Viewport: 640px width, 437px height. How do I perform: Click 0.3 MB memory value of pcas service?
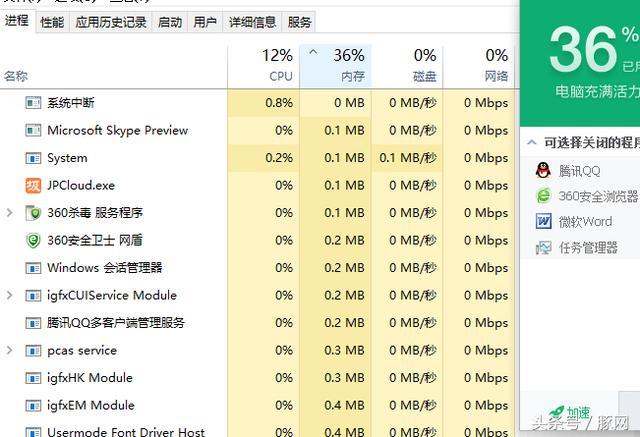pyautogui.click(x=344, y=350)
